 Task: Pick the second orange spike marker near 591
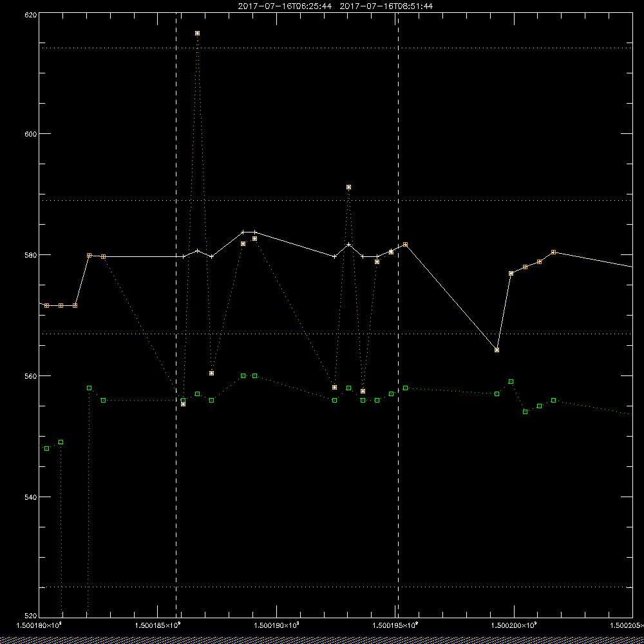pyautogui.click(x=348, y=187)
